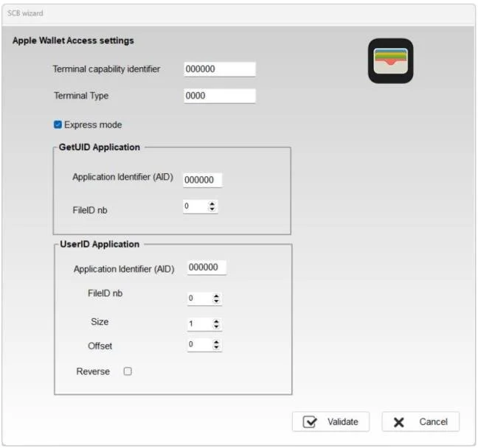Click the Validate checkmark icon

[x=310, y=421]
